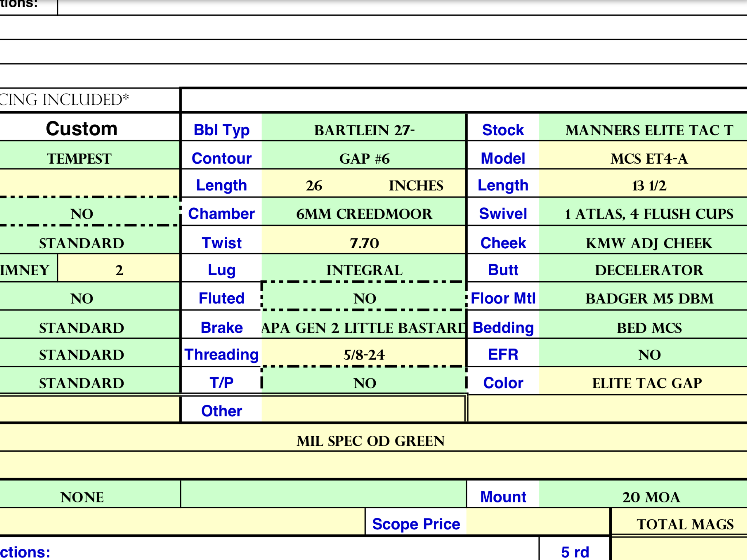Click the value '2' beside IMNEY

click(x=119, y=268)
